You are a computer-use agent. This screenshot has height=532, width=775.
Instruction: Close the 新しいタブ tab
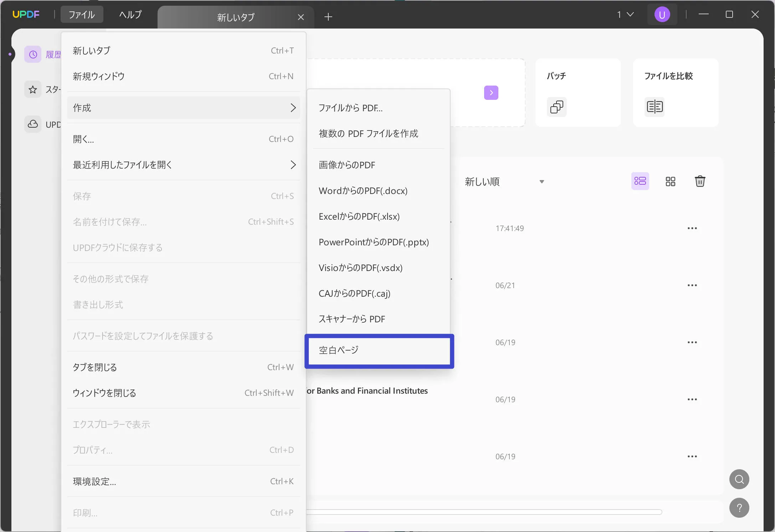pyautogui.click(x=301, y=17)
